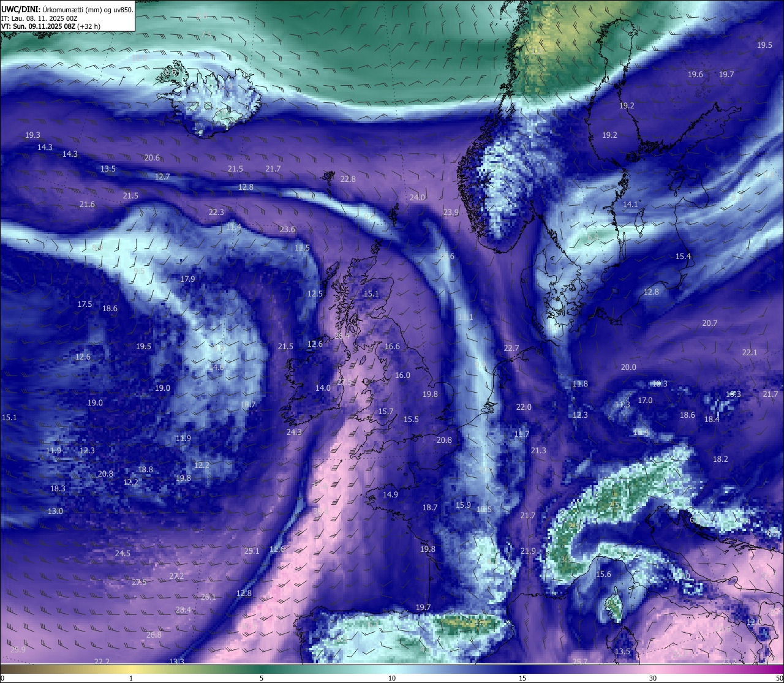Click the 18.7 value on the map
The height and width of the screenshot is (683, 784).
430,508
